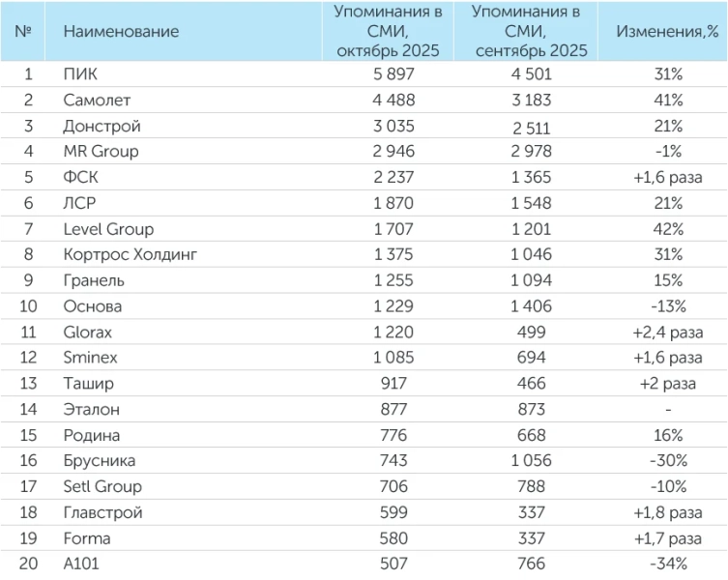Select the Брусника company name
This screenshot has width=728, height=580.
(x=101, y=460)
